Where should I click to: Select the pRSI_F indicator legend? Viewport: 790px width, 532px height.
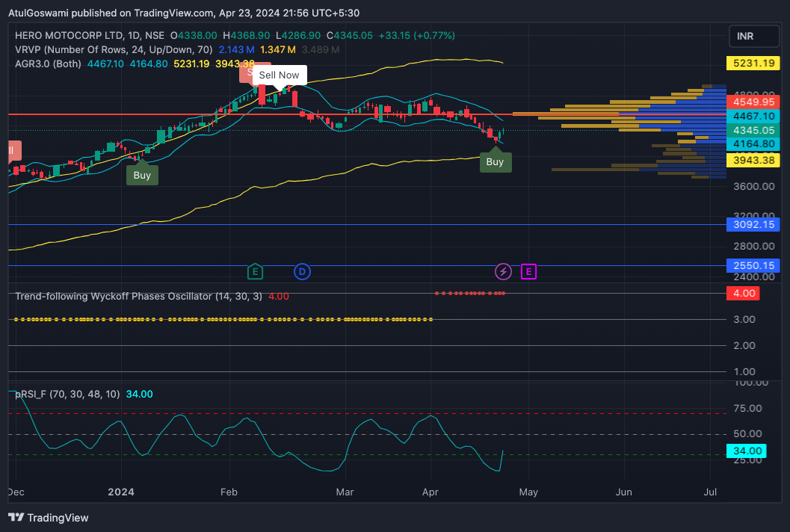pyautogui.click(x=67, y=394)
